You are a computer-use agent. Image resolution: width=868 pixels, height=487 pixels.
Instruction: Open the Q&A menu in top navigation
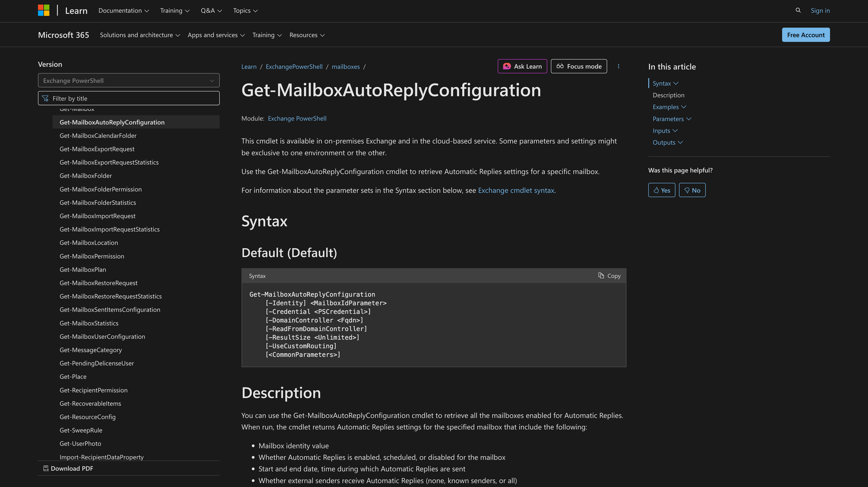[211, 10]
